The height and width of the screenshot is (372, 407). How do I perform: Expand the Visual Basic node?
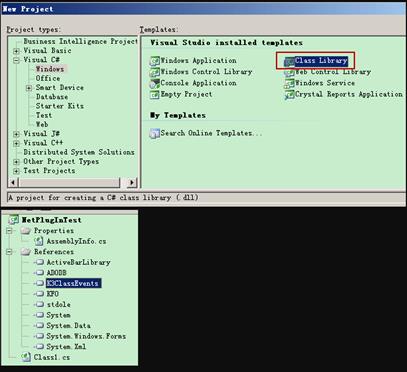pos(16,51)
